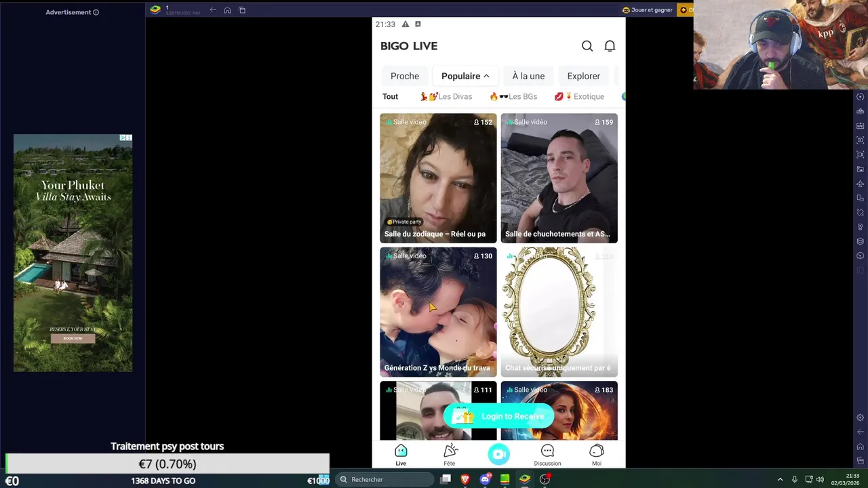The width and height of the screenshot is (868, 488).
Task: Click the Jouer et gagner button
Action: pos(648,10)
